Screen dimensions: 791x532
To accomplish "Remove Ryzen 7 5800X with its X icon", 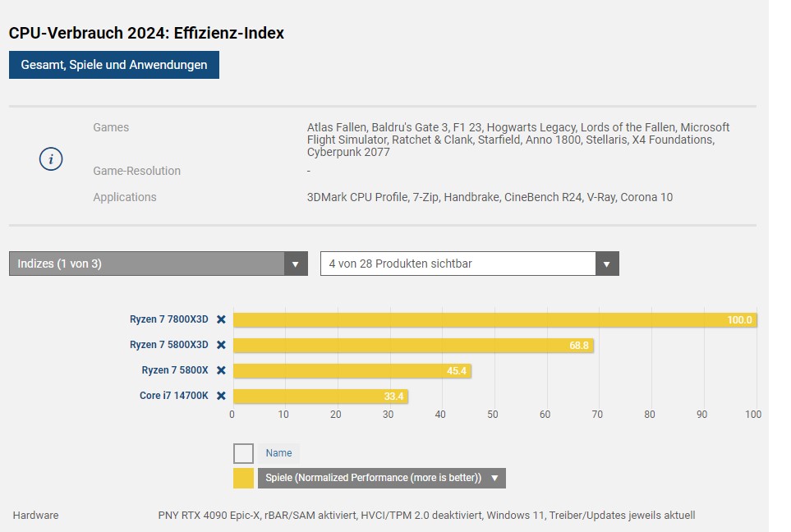I will coord(221,370).
